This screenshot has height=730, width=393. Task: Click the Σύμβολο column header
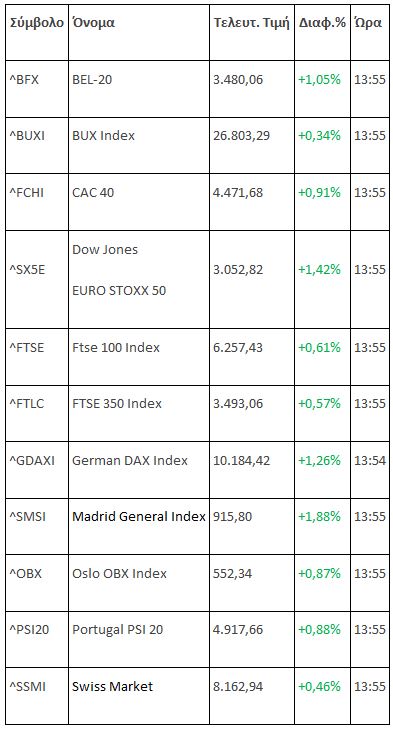click(37, 23)
